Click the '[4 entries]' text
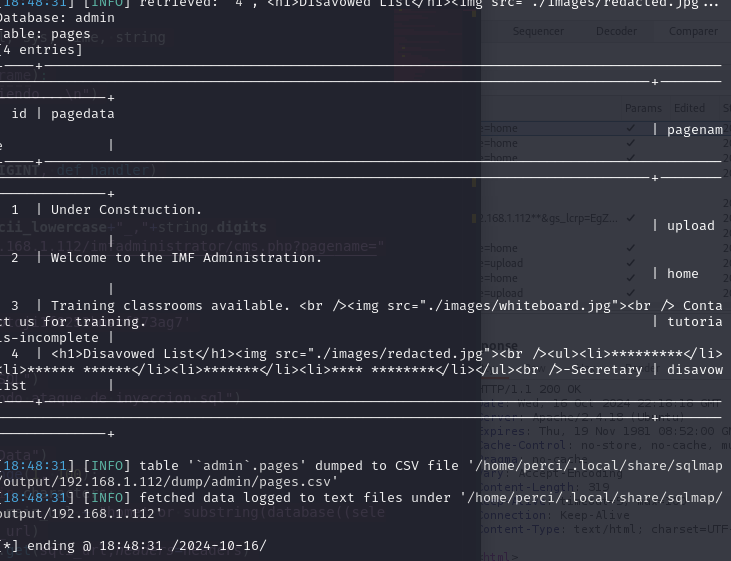731x561 pixels. (x=41, y=50)
